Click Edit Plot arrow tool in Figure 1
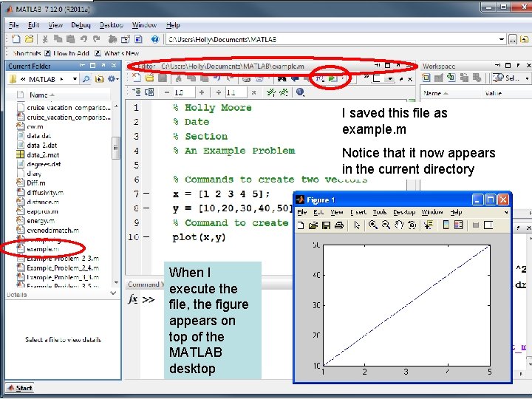Viewport: 532px width, 399px height. click(x=357, y=225)
